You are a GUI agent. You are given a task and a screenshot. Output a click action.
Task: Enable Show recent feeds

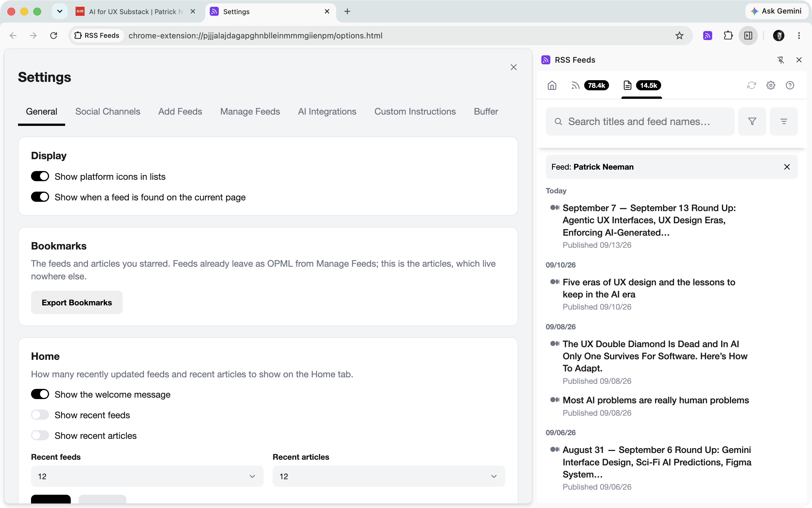[40, 415]
